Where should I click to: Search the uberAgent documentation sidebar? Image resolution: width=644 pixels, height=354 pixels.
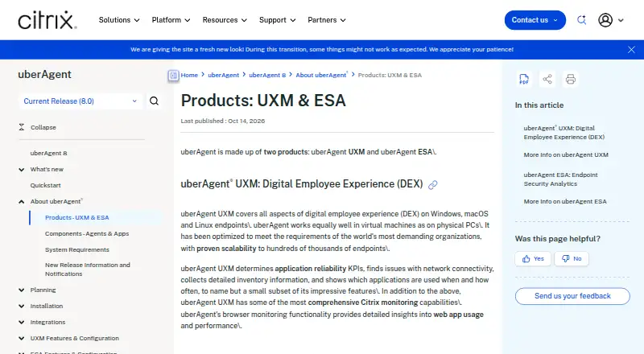click(154, 101)
